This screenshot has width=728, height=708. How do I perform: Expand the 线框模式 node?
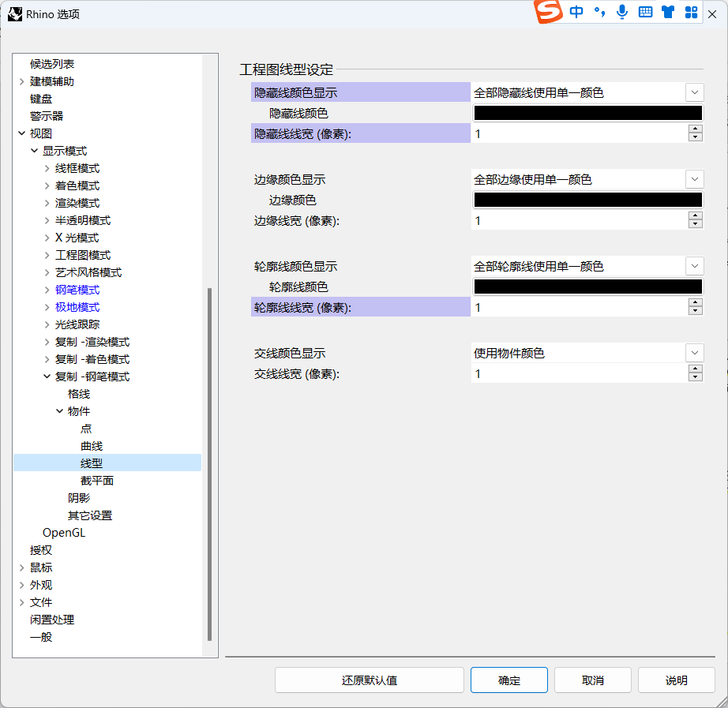tap(47, 169)
